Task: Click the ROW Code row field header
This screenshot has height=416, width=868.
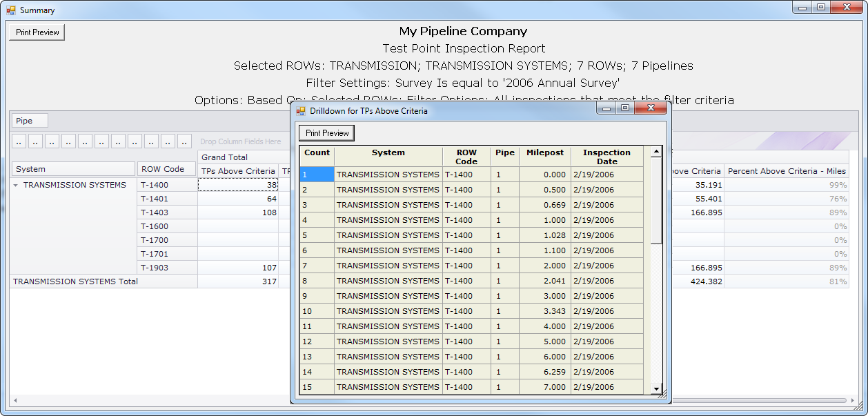Action: tap(166, 169)
